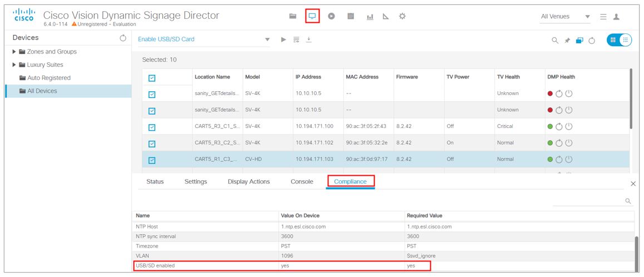Image resolution: width=644 pixels, height=277 pixels.
Task: Open the bar chart reports icon
Action: click(370, 17)
